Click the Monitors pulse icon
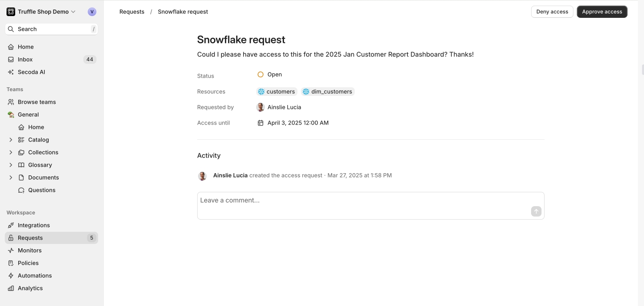 [x=11, y=250]
